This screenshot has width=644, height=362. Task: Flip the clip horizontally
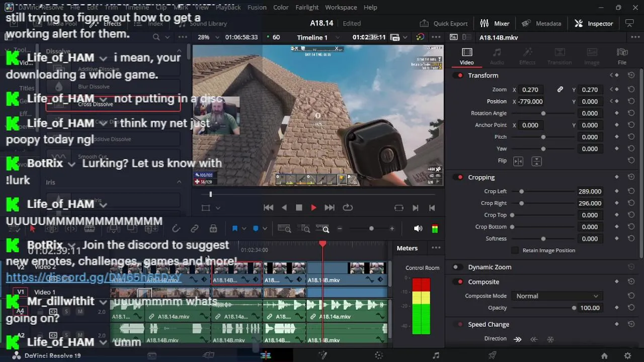pos(518,161)
